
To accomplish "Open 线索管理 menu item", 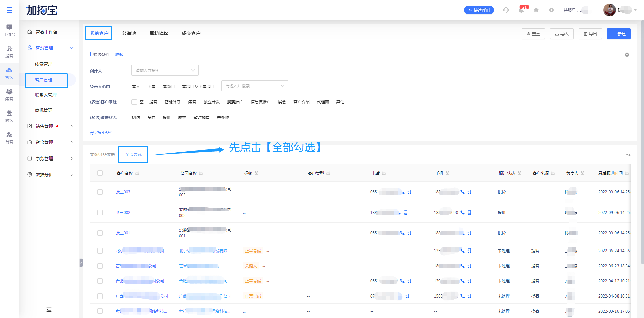I will [44, 64].
